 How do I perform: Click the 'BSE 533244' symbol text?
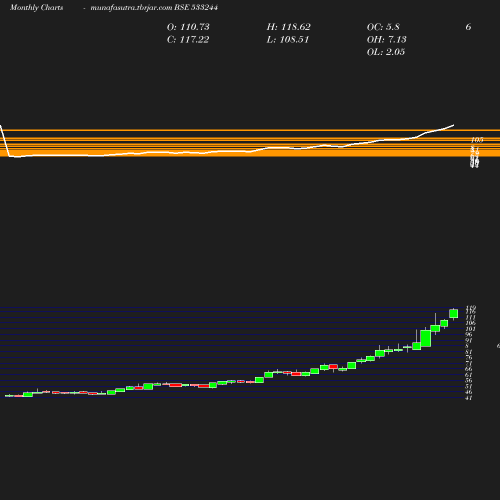196,7
